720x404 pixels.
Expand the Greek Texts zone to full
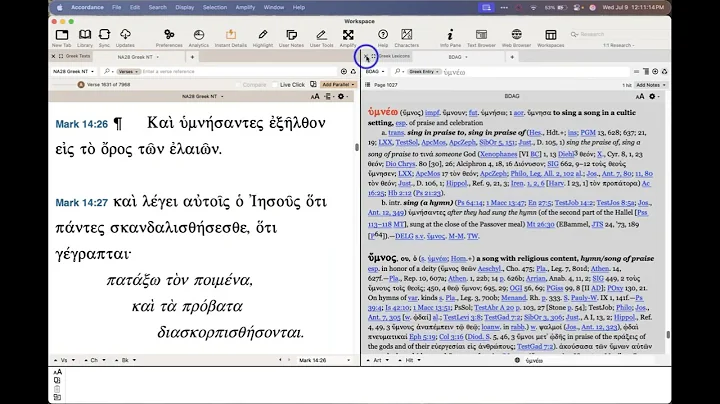pos(61,56)
